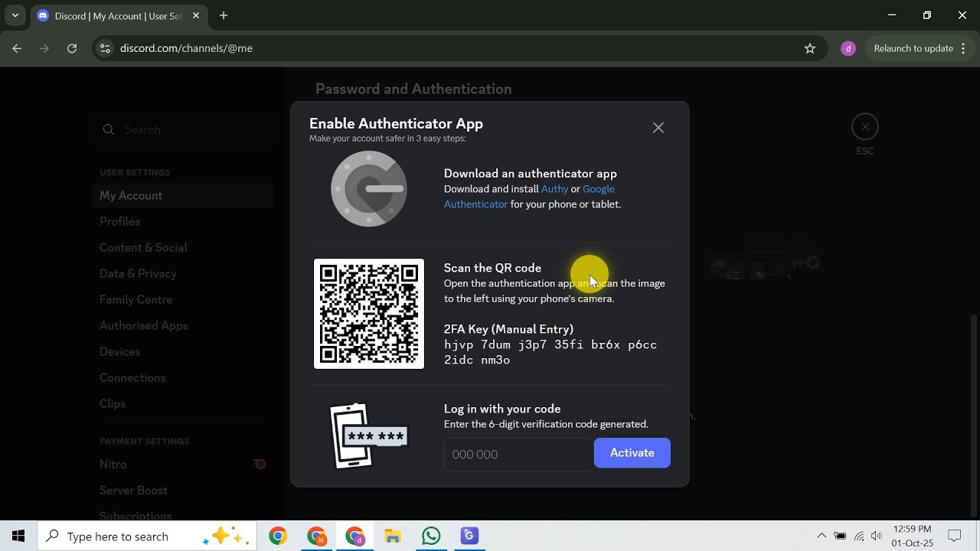
Task: Open Profiles settings
Action: (x=119, y=222)
